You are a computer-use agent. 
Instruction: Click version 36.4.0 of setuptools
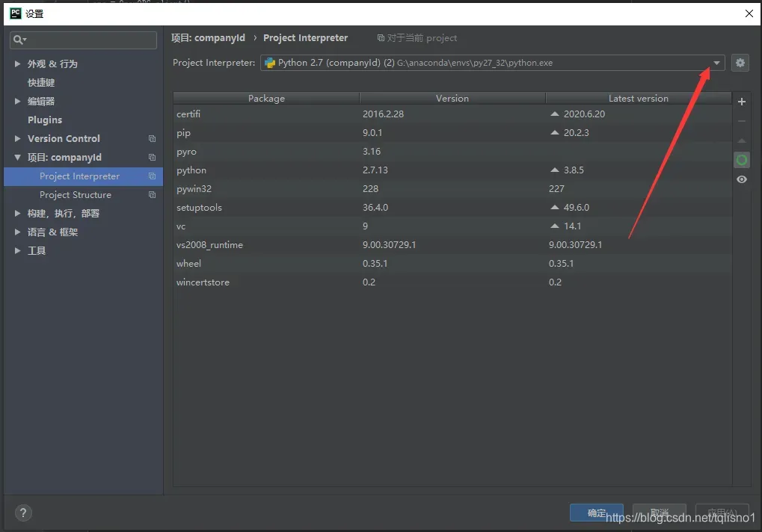[375, 207]
